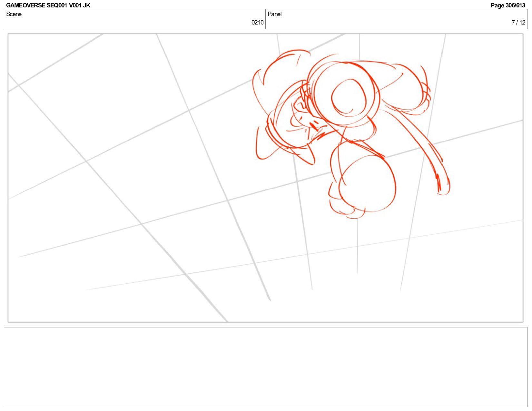Image resolution: width=532 pixels, height=411 pixels.
Task: Click the empty notes box below the storyboard
Action: [266, 367]
